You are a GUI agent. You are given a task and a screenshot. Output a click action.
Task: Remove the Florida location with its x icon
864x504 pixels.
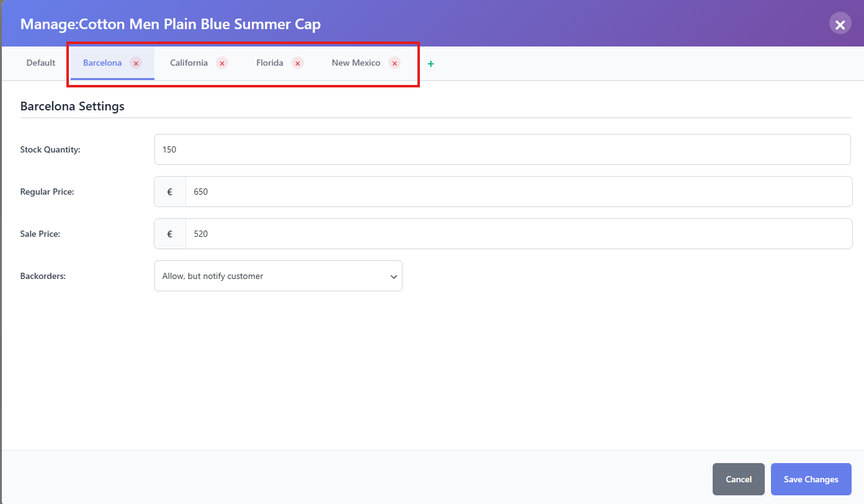(298, 63)
